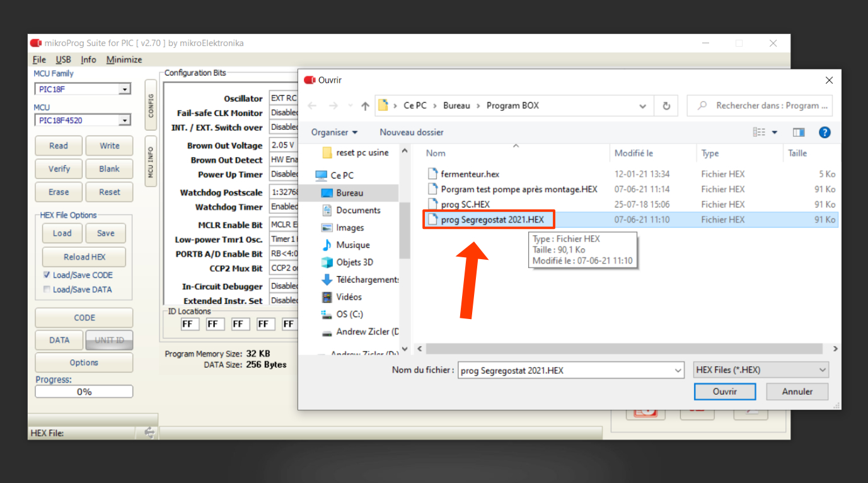Image resolution: width=868 pixels, height=483 pixels.
Task: Select the fermenteur.hex file
Action: pos(470,174)
